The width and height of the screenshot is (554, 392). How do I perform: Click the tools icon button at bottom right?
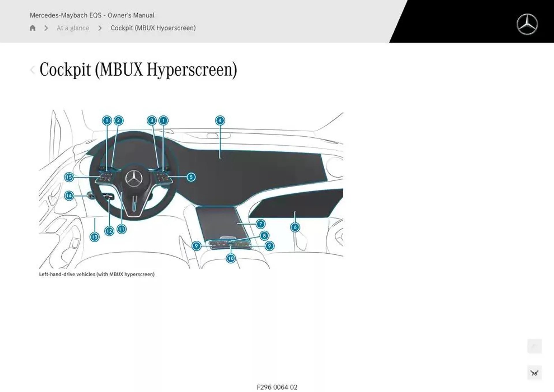point(534,373)
